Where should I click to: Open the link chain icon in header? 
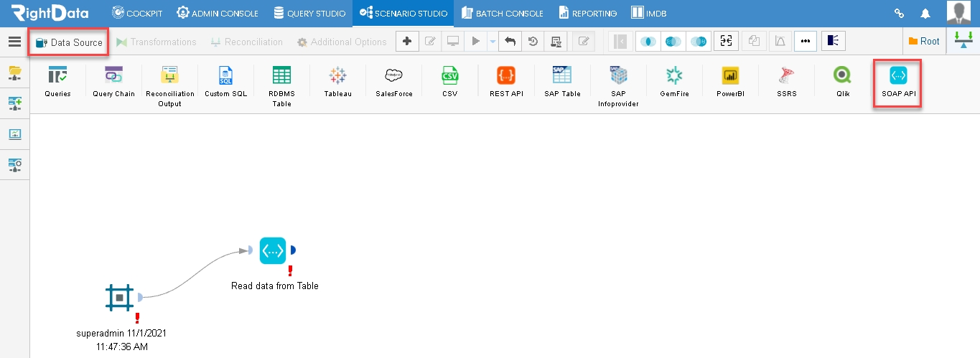tap(899, 13)
